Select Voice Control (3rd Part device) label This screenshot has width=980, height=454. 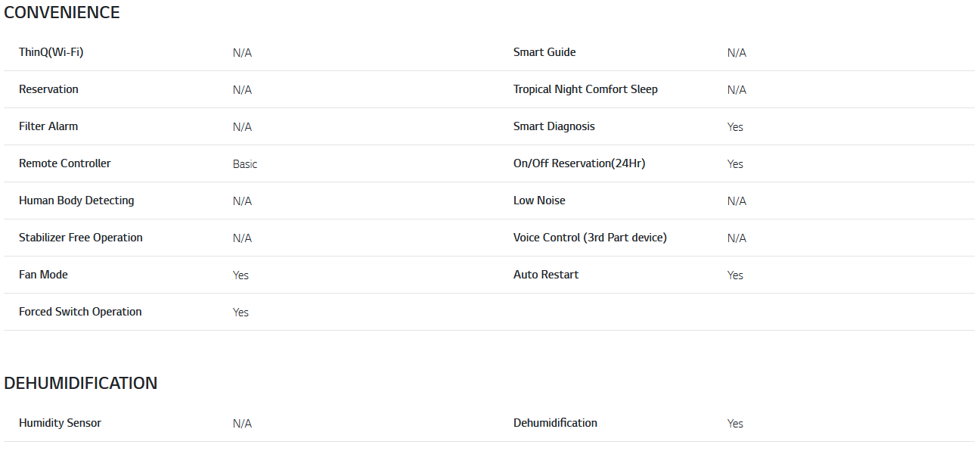(590, 238)
